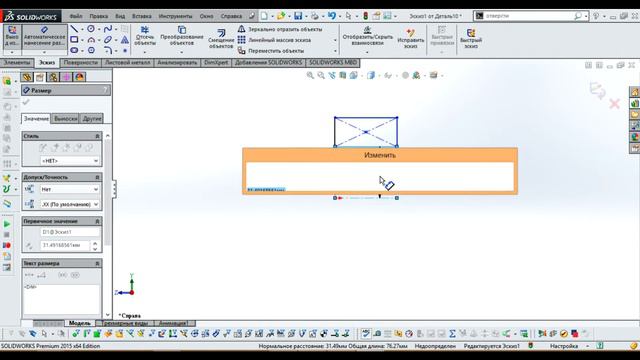
Task: Collapse the Текст размера section
Action: click(97, 264)
